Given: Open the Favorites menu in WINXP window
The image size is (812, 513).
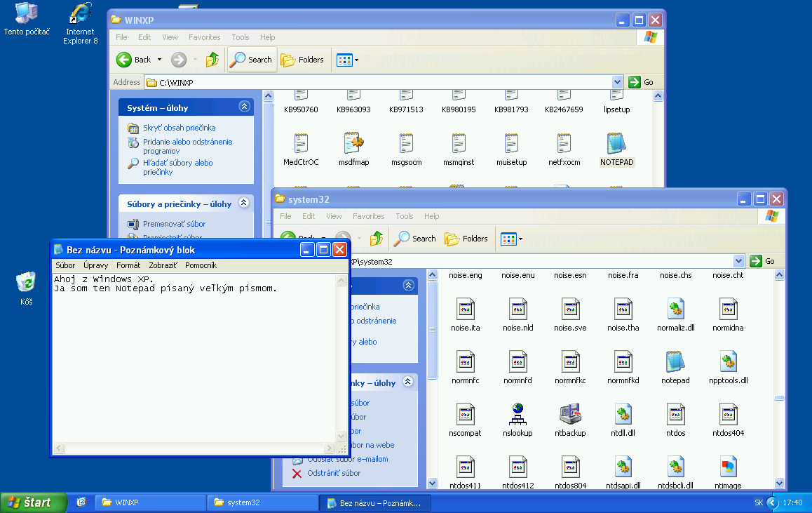Looking at the screenshot, I should click(204, 37).
